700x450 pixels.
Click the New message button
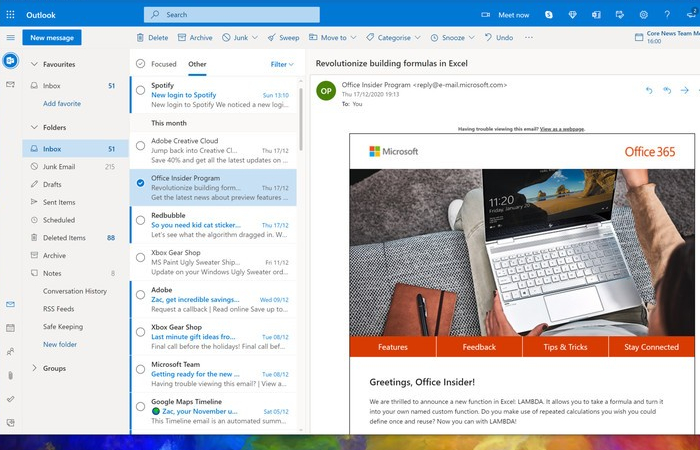point(52,38)
